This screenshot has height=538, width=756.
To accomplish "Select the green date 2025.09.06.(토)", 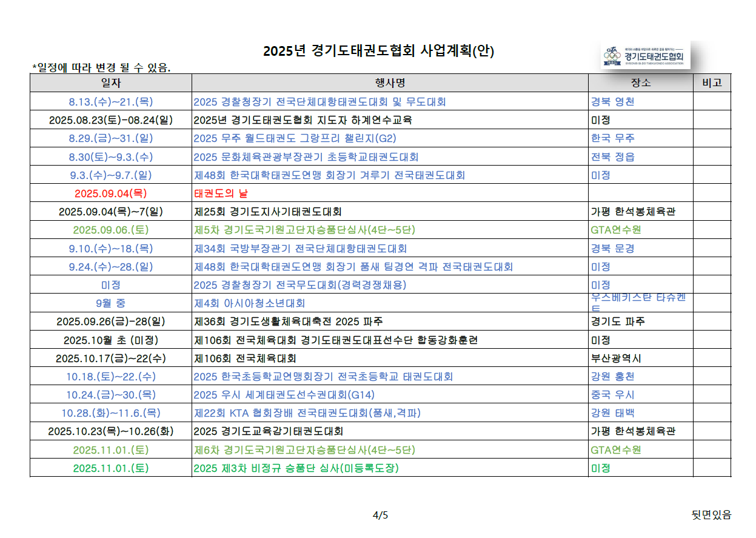I will click(111, 230).
